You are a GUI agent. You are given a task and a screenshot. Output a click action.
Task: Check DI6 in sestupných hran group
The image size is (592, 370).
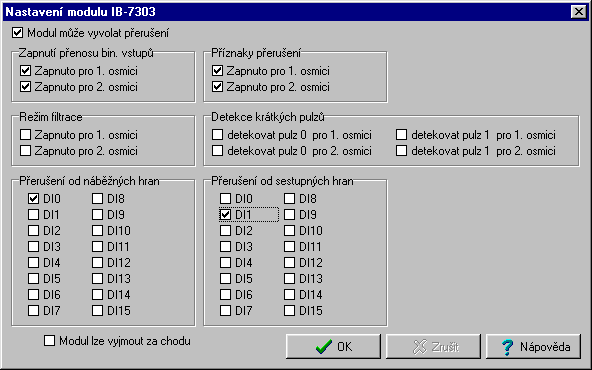225,294
